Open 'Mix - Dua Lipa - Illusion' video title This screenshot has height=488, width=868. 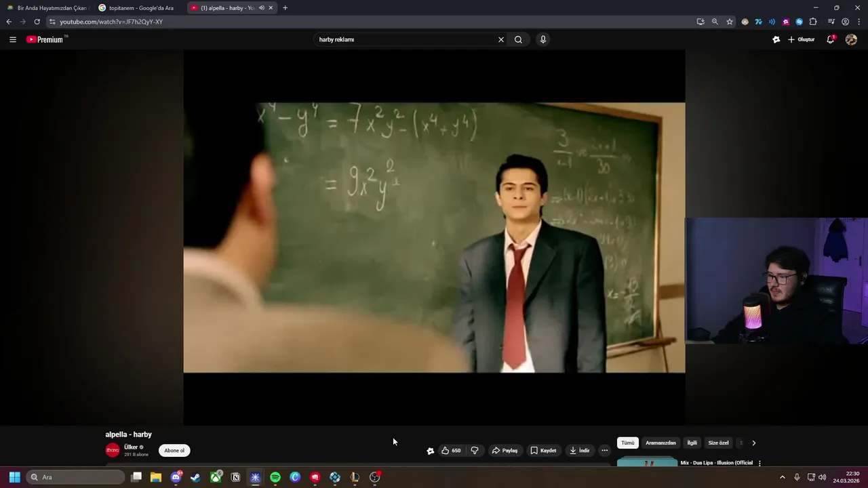pyautogui.click(x=717, y=463)
